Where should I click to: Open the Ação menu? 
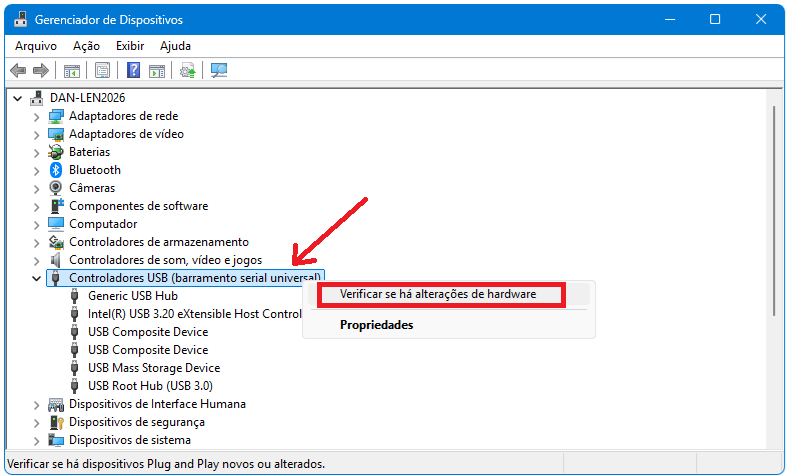86,46
